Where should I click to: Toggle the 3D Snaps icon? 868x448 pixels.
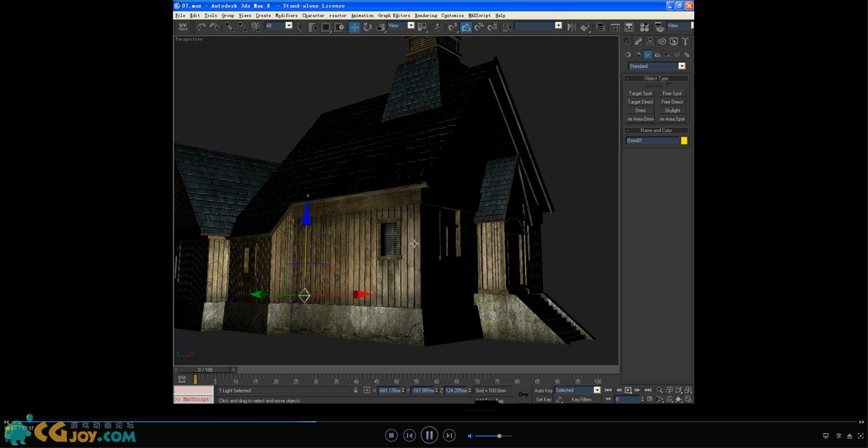tap(453, 27)
